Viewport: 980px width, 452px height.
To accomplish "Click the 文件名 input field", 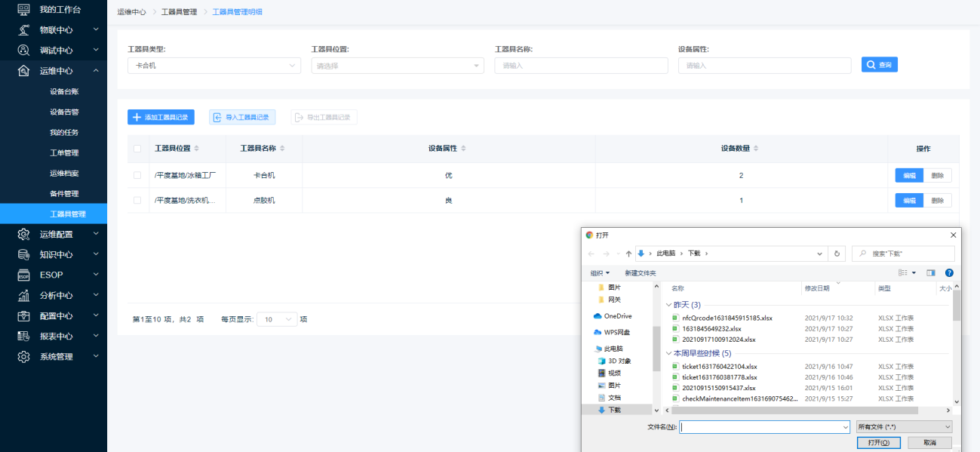I will [764, 427].
